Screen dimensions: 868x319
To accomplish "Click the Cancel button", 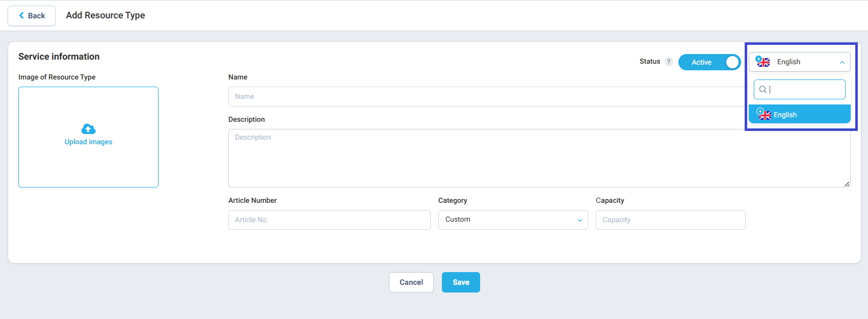I will (x=411, y=282).
